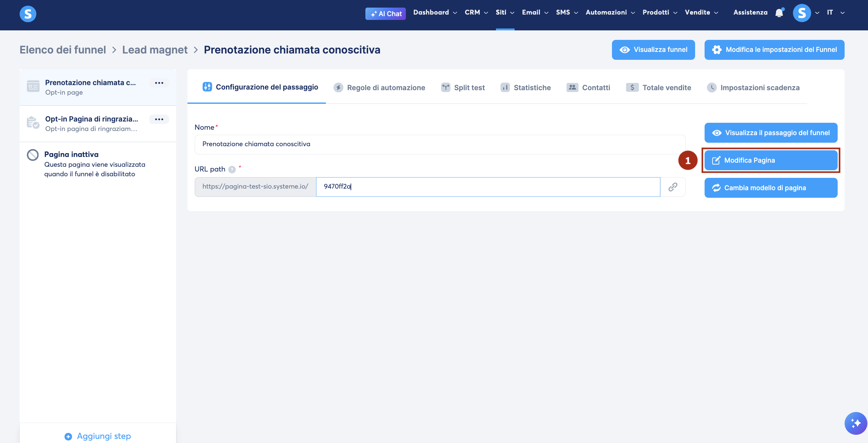Click the Prenotazione chiamata conoscitiva page heading
868x443 pixels.
point(292,50)
